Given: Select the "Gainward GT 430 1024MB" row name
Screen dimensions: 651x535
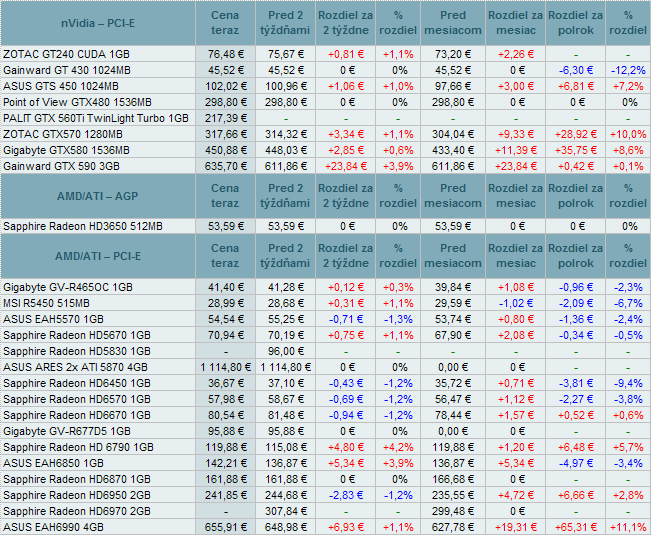Looking at the screenshot, I should (x=67, y=70).
